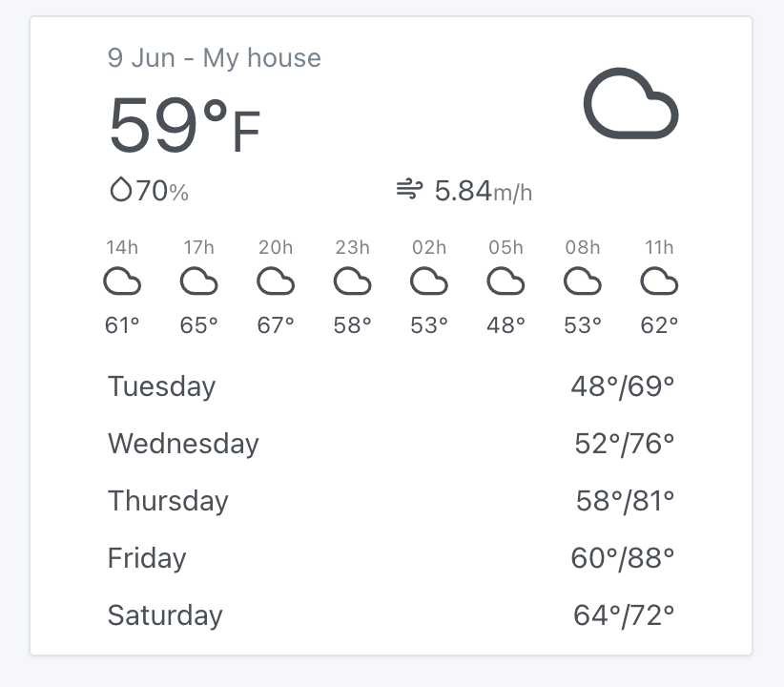Screen dimensions: 784x687
Task: Click the 20h cloudy weather icon
Action: pos(276,280)
